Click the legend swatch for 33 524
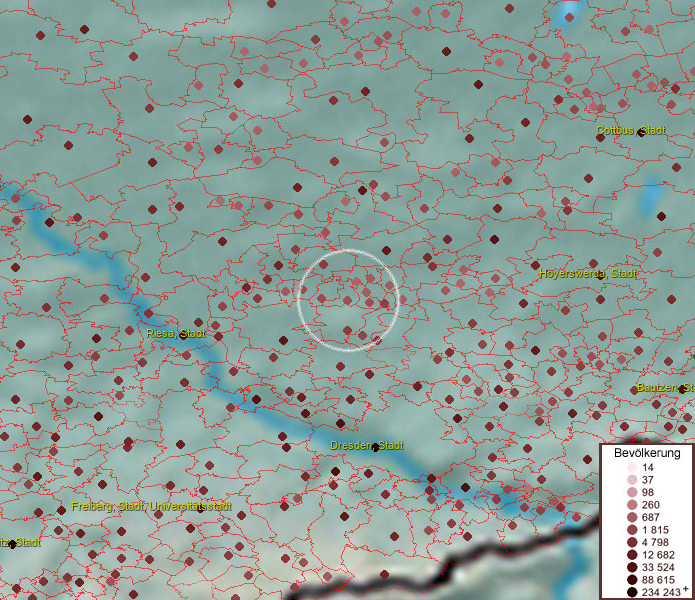The image size is (695, 600). 633,567
